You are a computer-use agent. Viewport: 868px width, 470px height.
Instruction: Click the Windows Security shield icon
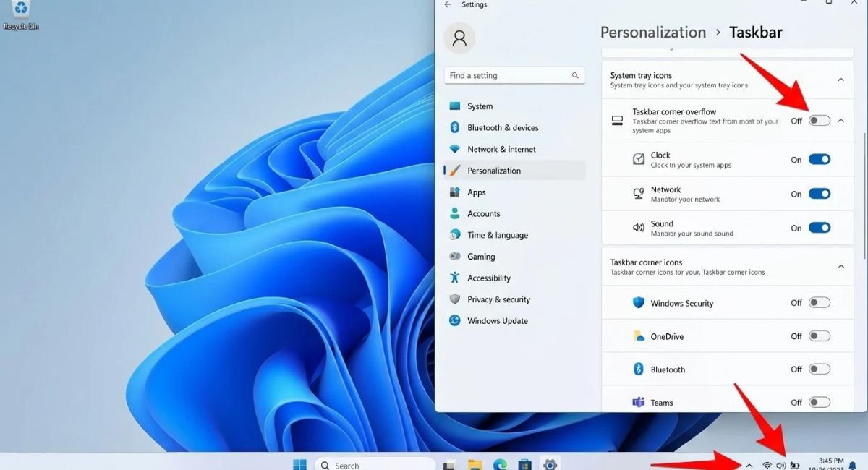639,303
